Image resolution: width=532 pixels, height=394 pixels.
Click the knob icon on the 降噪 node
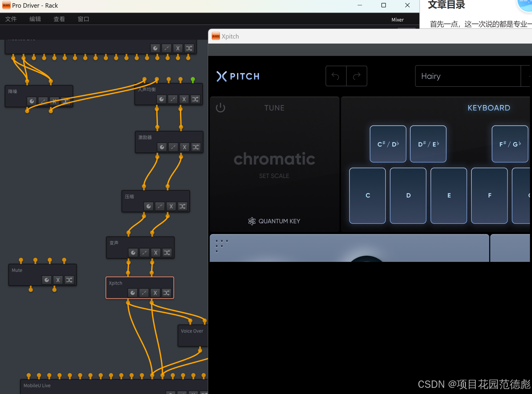click(x=32, y=101)
